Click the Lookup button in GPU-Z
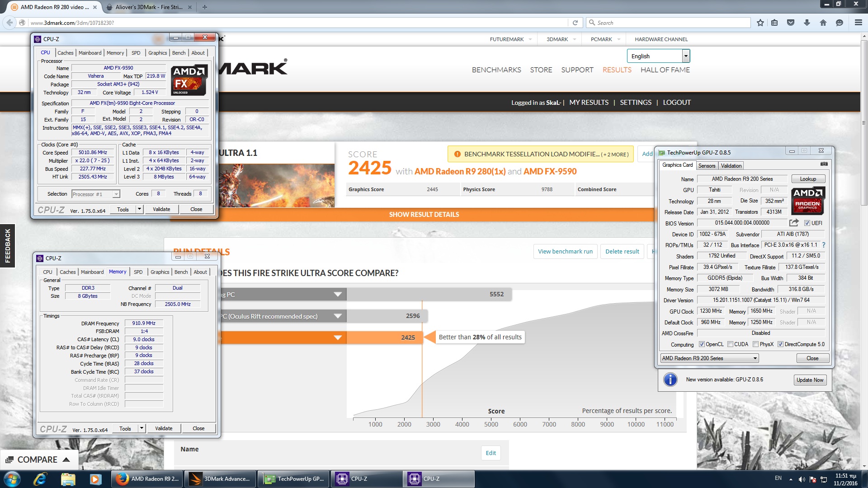The image size is (868, 488). [808, 179]
